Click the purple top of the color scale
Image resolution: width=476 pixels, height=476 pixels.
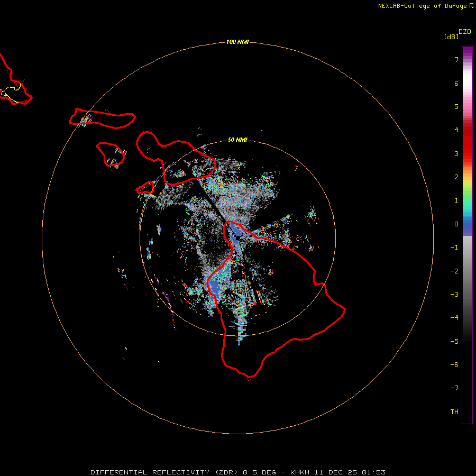[x=467, y=51]
